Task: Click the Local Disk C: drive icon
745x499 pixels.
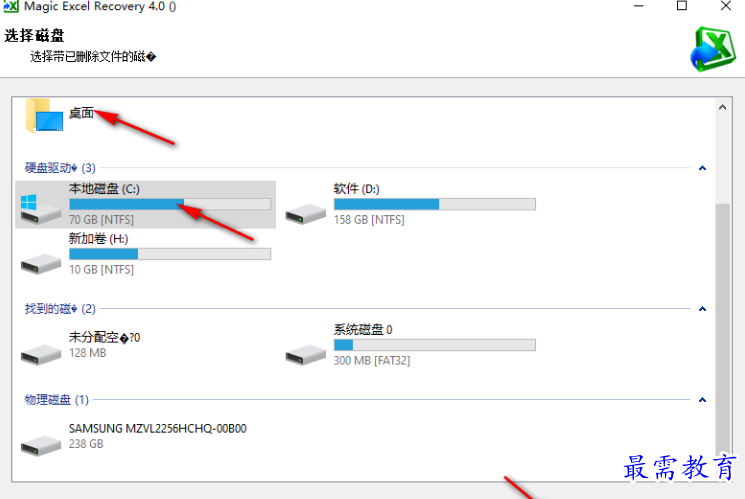Action: tap(41, 209)
